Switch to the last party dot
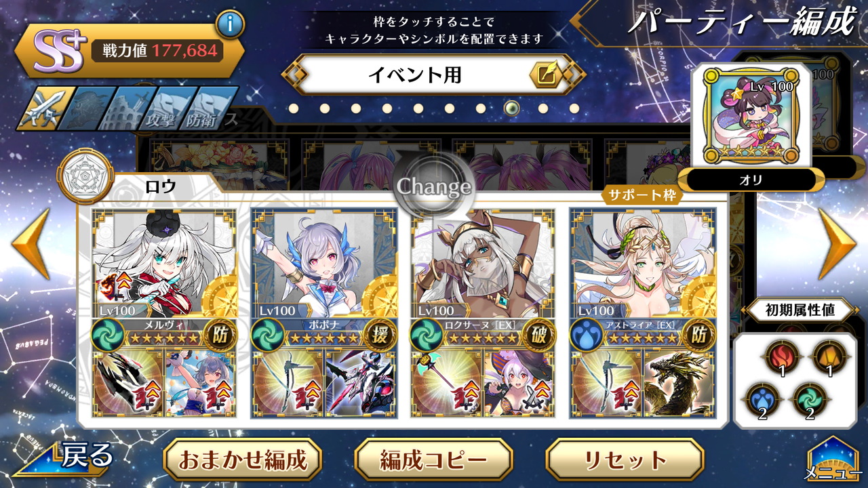 pyautogui.click(x=574, y=108)
